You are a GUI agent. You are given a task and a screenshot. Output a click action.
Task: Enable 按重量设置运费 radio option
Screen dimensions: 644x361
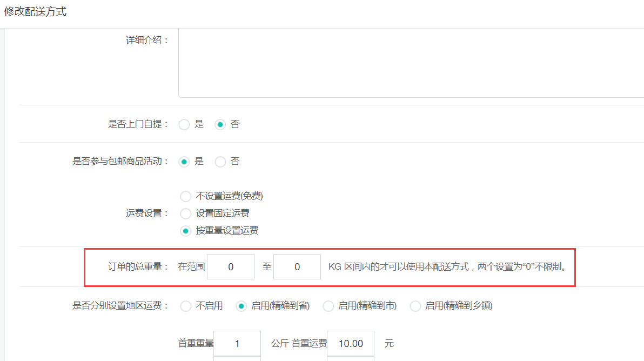[186, 231]
